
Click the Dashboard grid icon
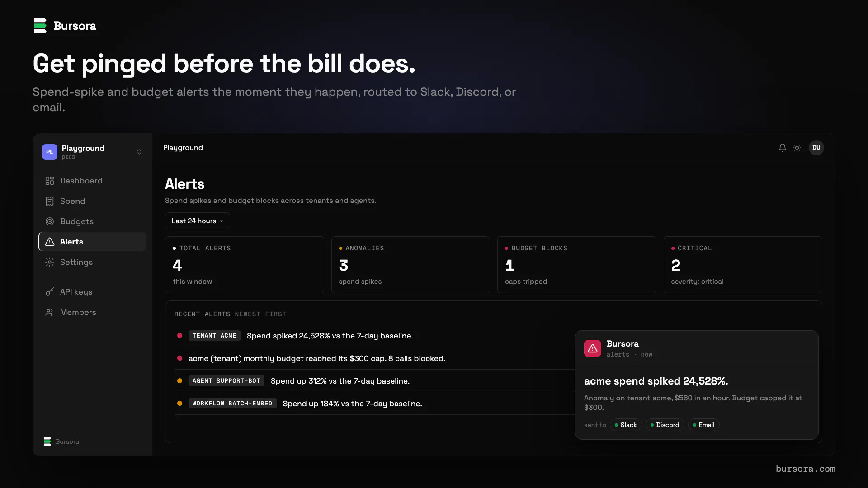pyautogui.click(x=50, y=181)
